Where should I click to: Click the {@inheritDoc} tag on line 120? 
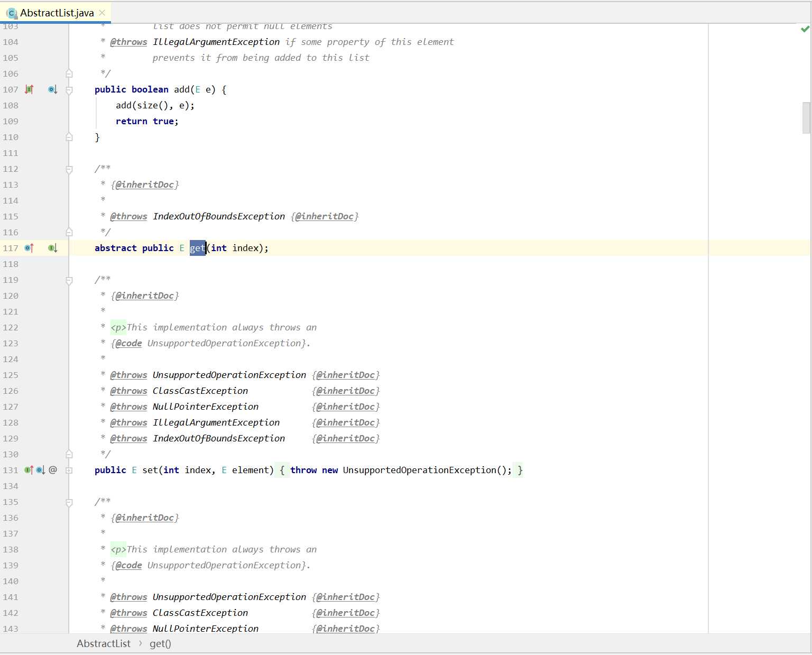tap(145, 296)
